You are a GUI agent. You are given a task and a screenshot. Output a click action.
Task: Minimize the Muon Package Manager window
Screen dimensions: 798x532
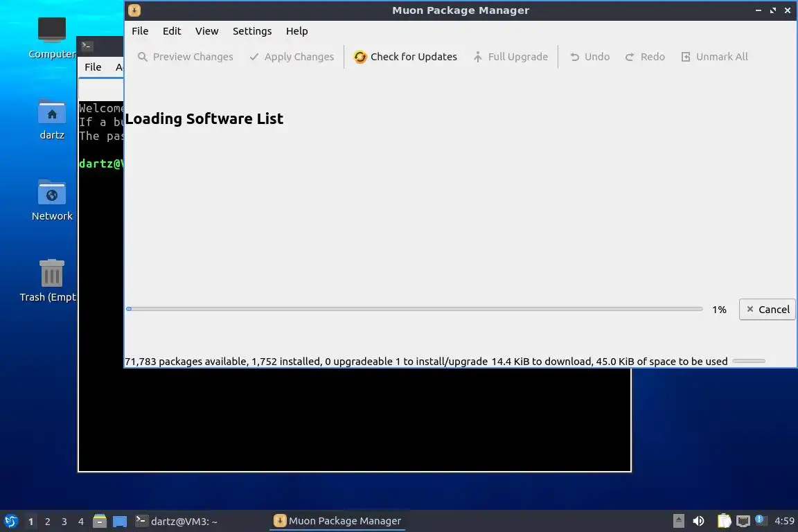tap(759, 10)
